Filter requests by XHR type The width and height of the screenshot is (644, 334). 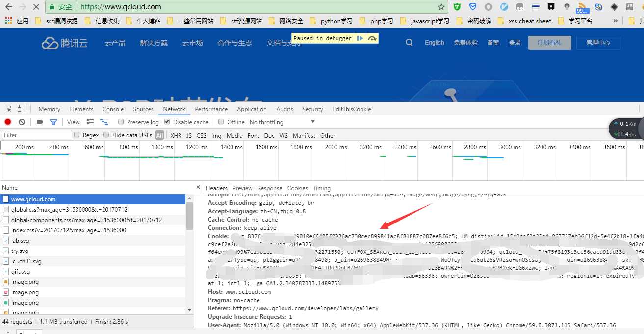pyautogui.click(x=176, y=135)
